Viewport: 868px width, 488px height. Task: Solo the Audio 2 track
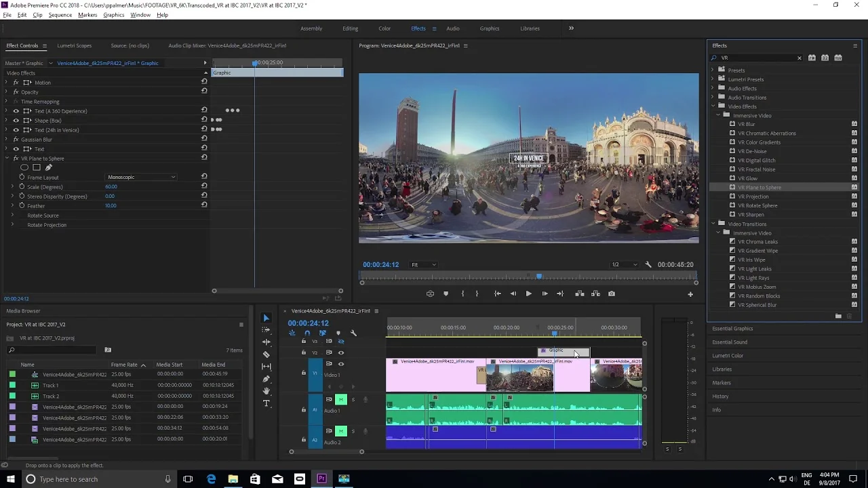click(x=353, y=431)
